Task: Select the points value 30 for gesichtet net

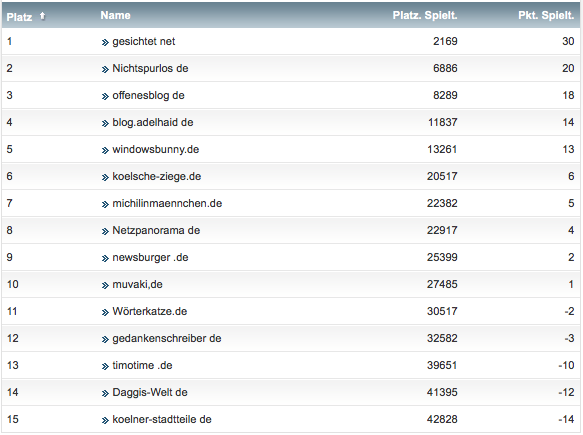Action: [x=568, y=41]
